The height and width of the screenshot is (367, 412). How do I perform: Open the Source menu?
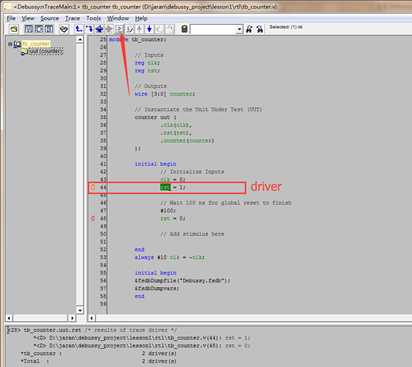pos(50,18)
